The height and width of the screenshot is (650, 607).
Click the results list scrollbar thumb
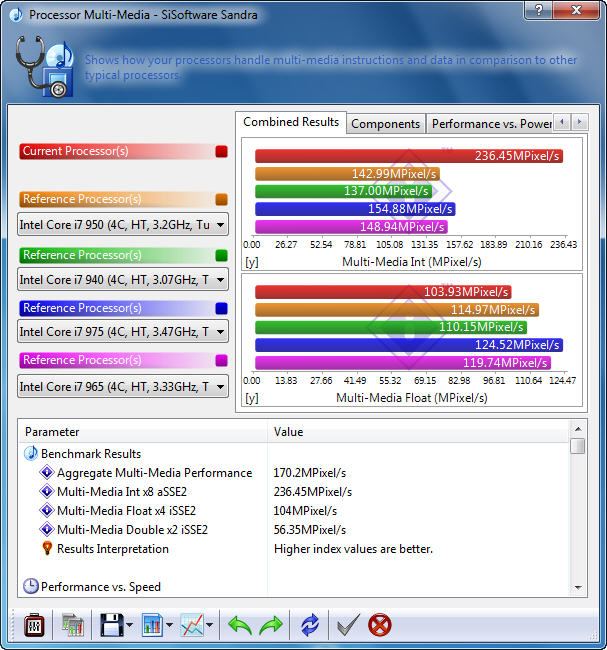(578, 446)
